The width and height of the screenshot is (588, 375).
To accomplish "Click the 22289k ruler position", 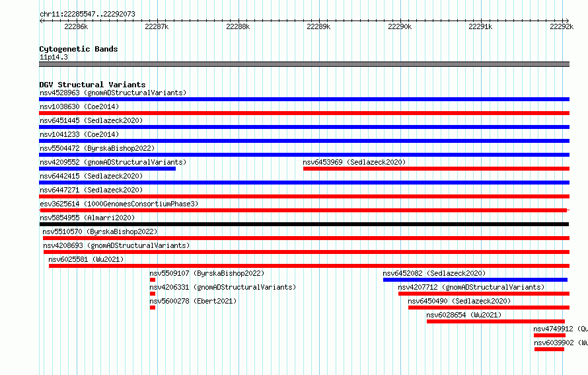I will [x=318, y=26].
